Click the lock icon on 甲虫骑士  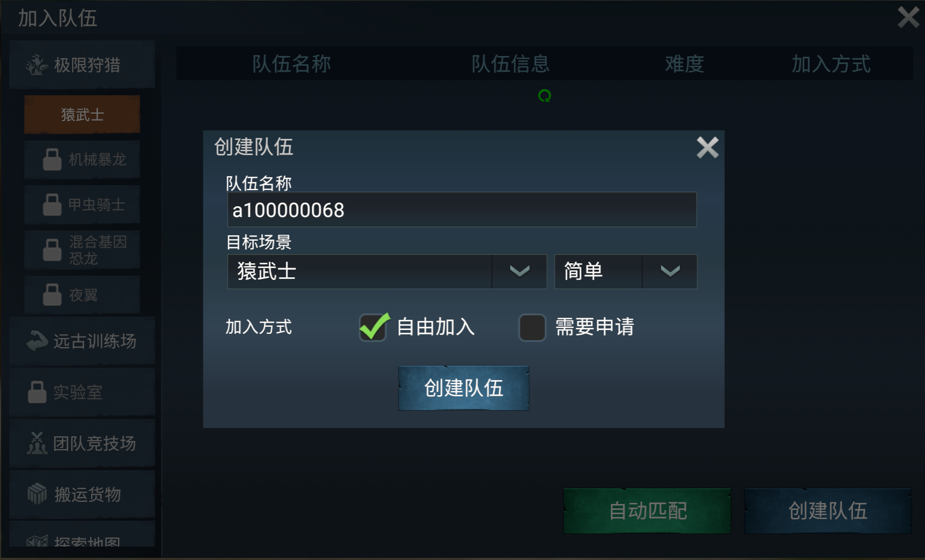point(52,205)
